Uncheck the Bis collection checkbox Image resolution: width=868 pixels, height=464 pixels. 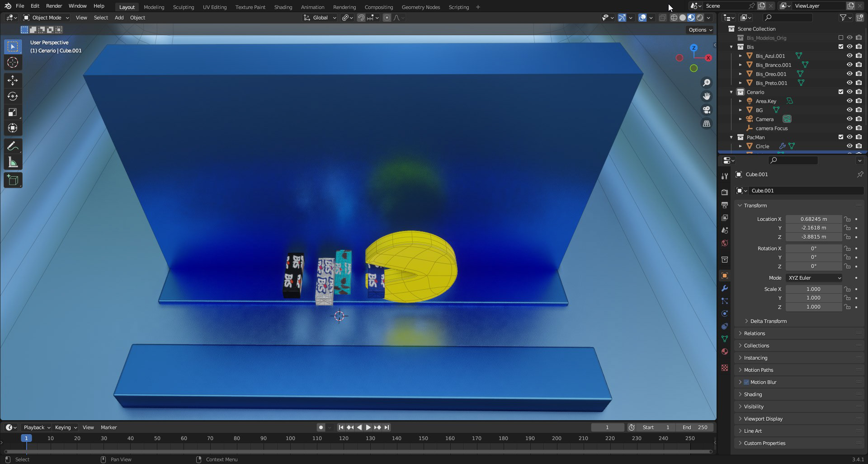[x=841, y=47]
